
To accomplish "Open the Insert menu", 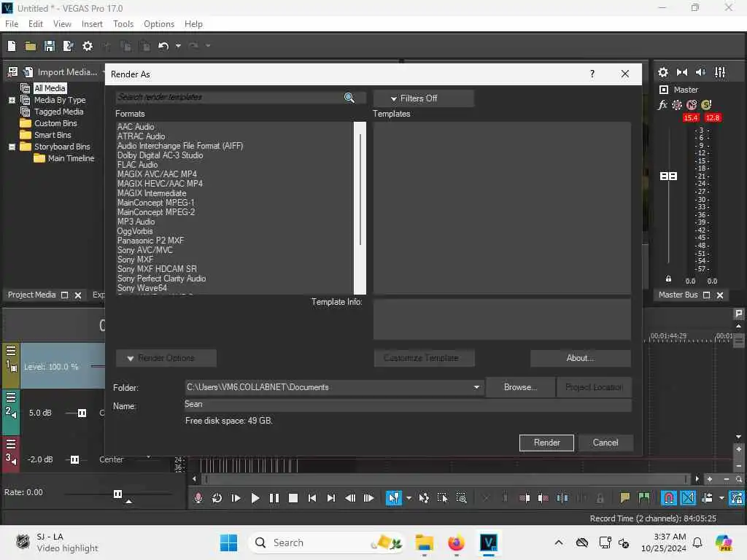I will point(92,24).
